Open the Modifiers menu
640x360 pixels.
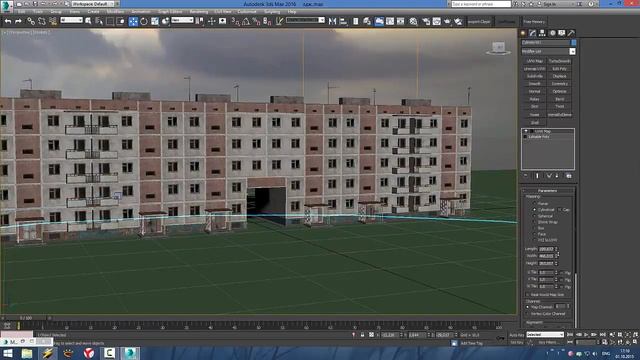[x=115, y=12]
